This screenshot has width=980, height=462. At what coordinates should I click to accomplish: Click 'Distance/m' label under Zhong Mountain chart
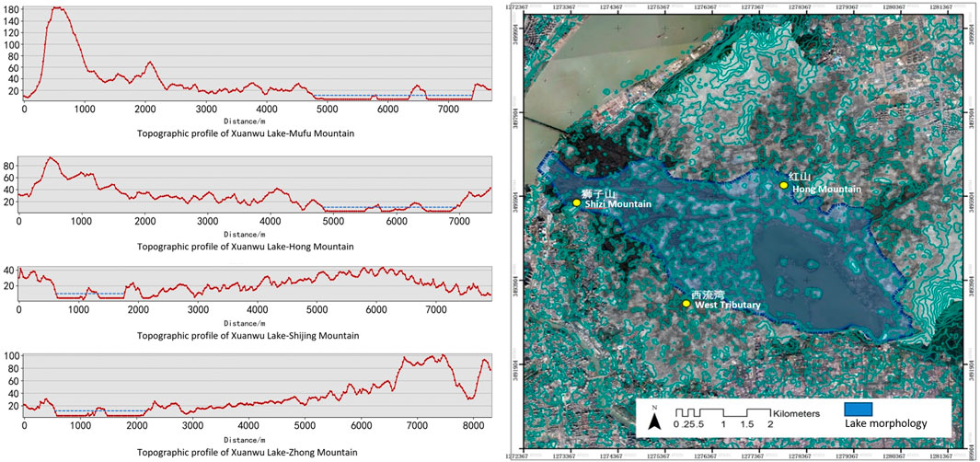pyautogui.click(x=247, y=440)
